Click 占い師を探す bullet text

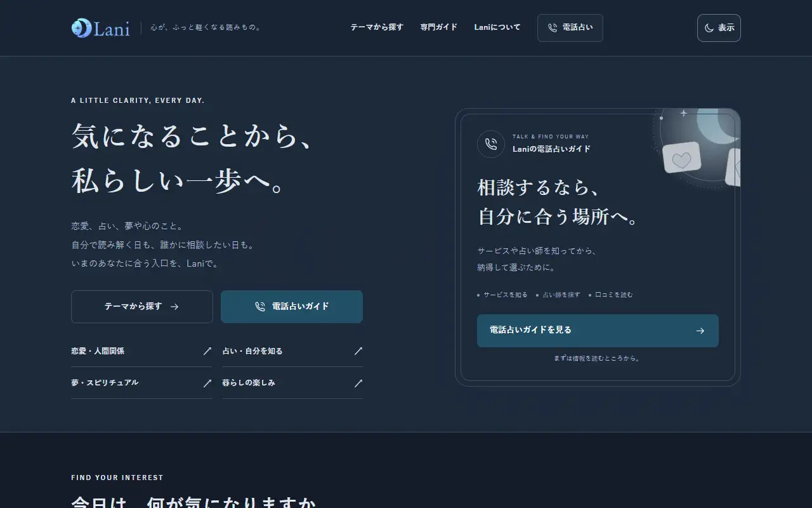pos(561,295)
